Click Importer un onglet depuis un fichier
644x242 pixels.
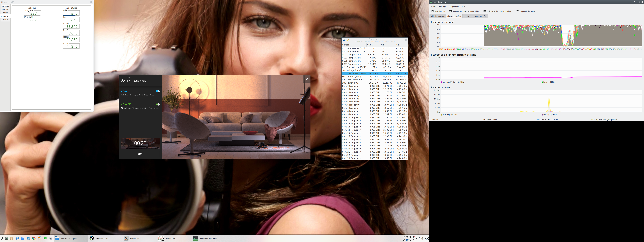click(465, 11)
